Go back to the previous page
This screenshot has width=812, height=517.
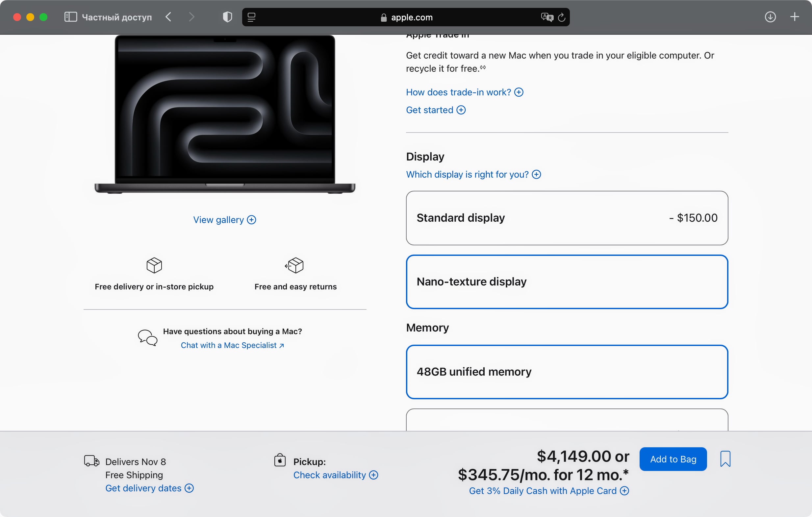click(168, 17)
